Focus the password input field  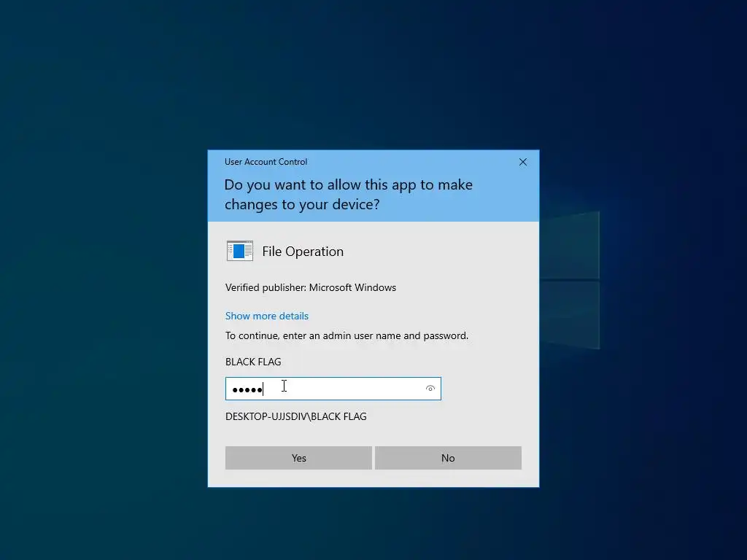[333, 389]
